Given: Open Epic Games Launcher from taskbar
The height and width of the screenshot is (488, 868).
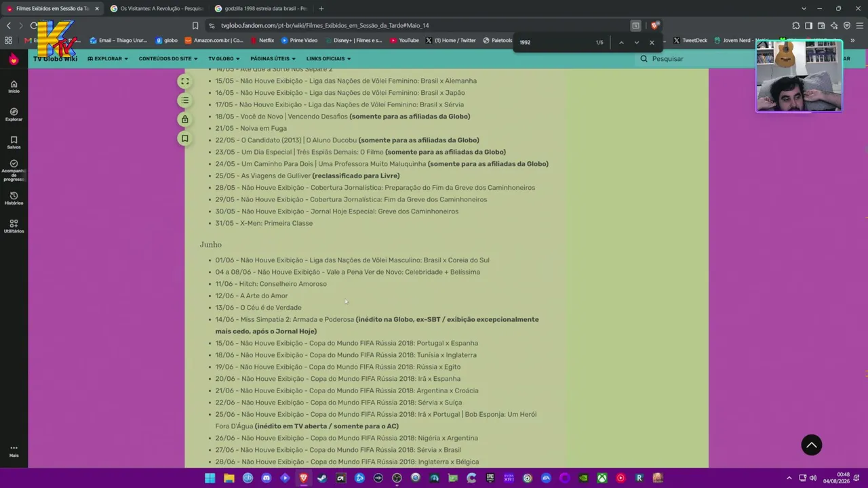Looking at the screenshot, I should pyautogui.click(x=490, y=478).
